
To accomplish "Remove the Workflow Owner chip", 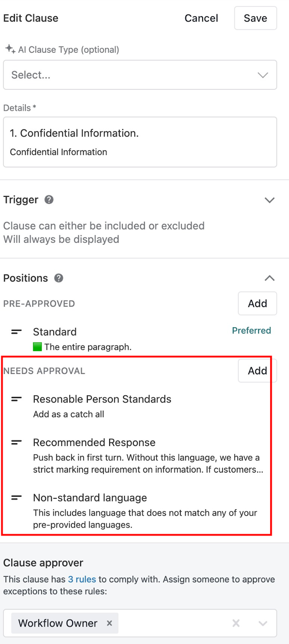I will pos(109,623).
